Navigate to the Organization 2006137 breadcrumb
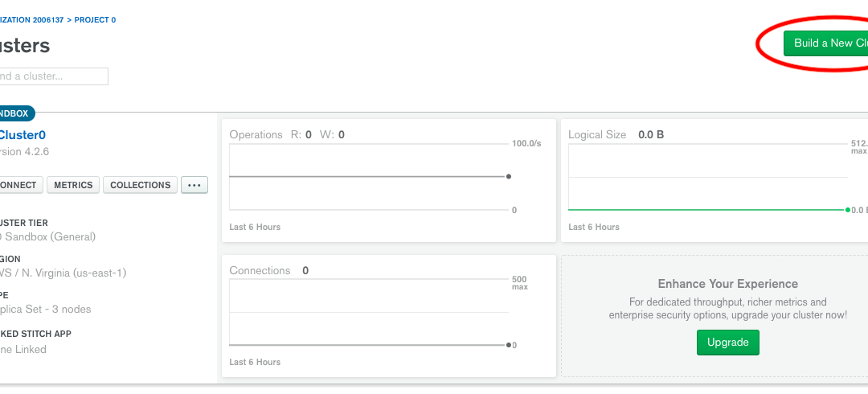Screen dimensions: 868x394 click(32, 20)
